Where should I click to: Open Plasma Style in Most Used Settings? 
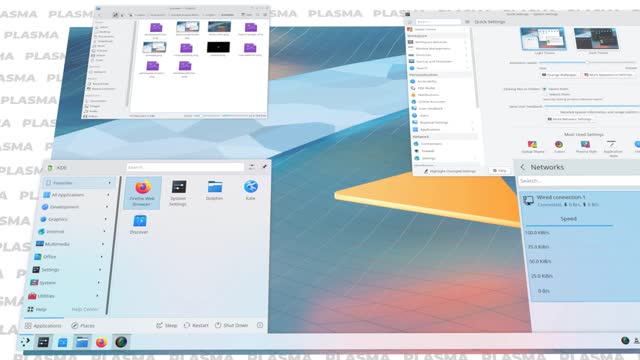586,147
